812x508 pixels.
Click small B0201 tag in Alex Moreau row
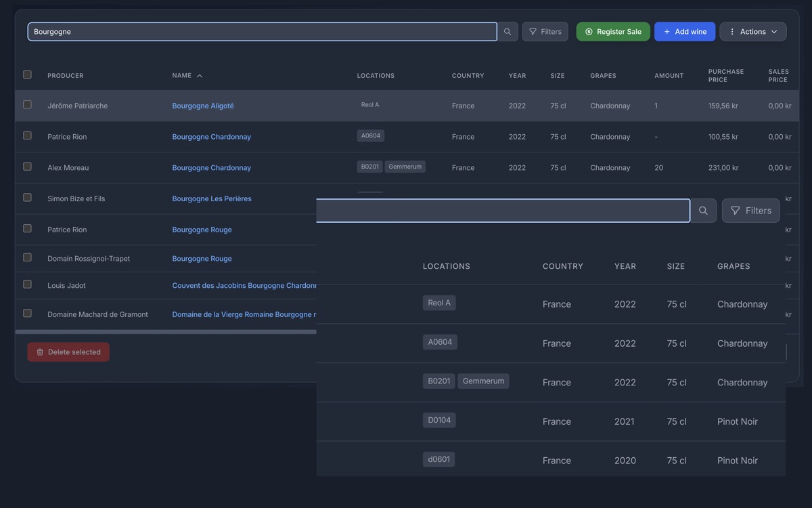click(x=369, y=167)
